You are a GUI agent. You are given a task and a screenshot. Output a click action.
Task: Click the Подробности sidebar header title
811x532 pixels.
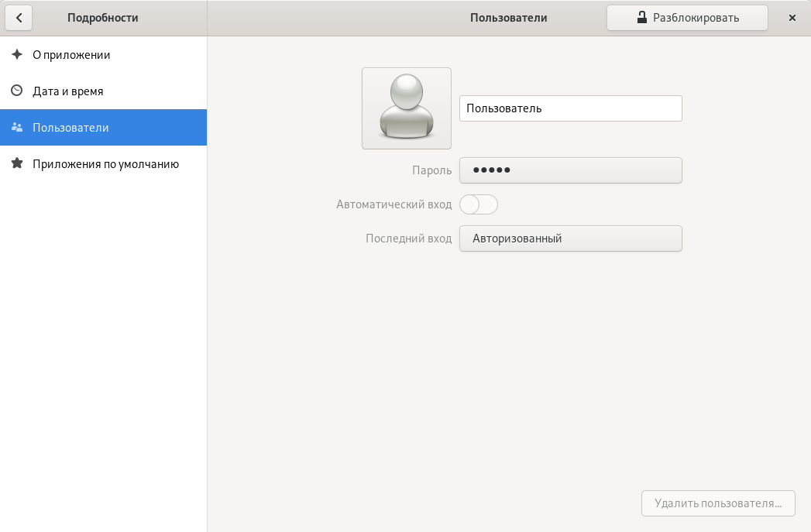[103, 18]
